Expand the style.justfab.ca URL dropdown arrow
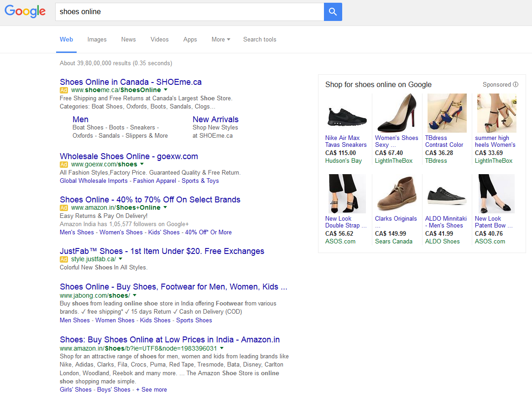The width and height of the screenshot is (532, 398). click(x=120, y=259)
